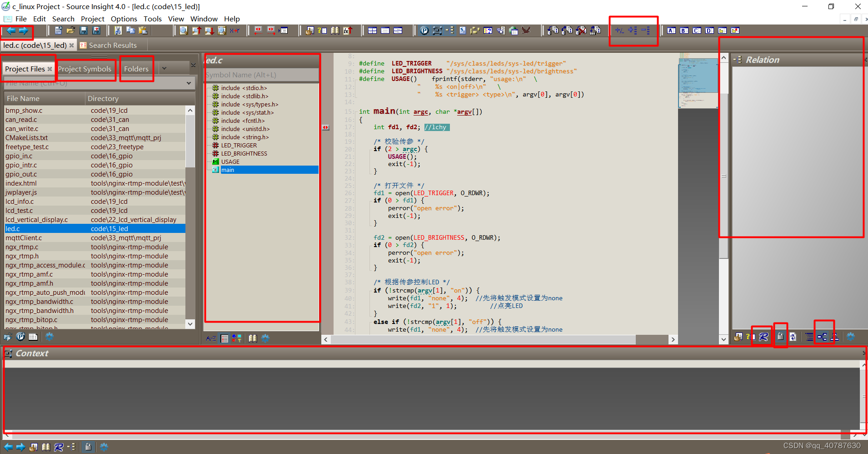Image resolution: width=868 pixels, height=454 pixels.
Task: Toggle the Project Window P icon
Action: 424,30
